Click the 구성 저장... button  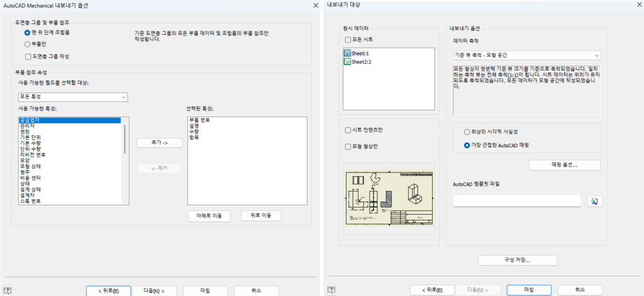518,260
